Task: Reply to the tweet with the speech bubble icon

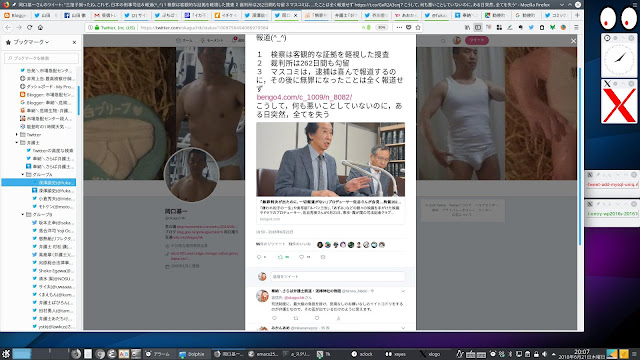Action: pyautogui.click(x=259, y=257)
